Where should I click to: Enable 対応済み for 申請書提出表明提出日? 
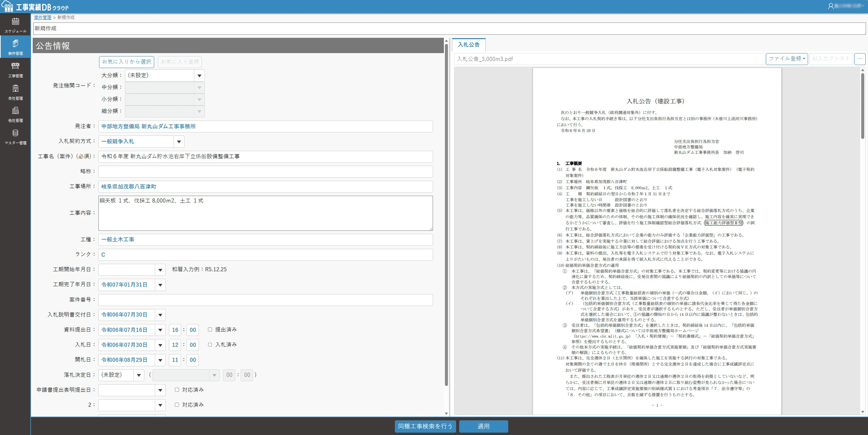[177, 390]
